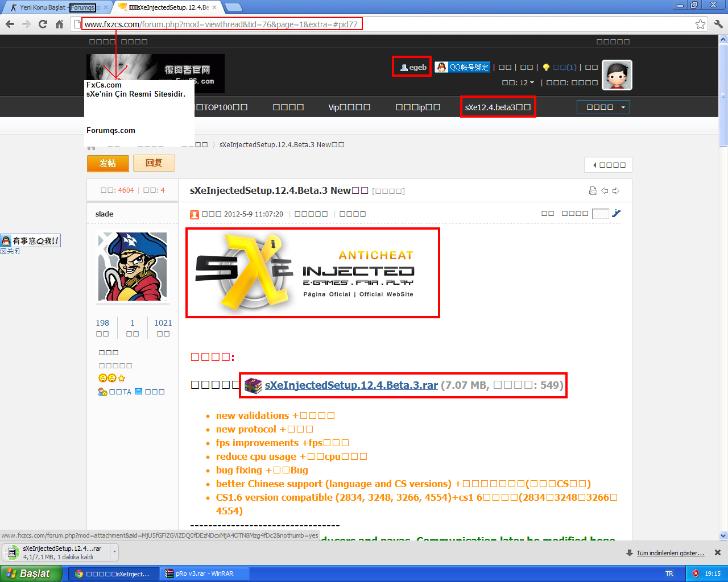
Task: Show all downloads via Tüm indirilenleri göster
Action: click(670, 553)
